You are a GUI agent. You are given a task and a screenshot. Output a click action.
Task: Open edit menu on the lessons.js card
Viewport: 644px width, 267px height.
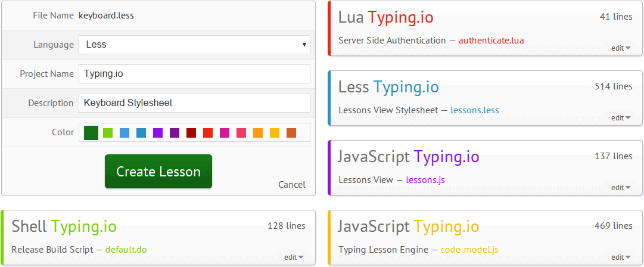coord(621,188)
